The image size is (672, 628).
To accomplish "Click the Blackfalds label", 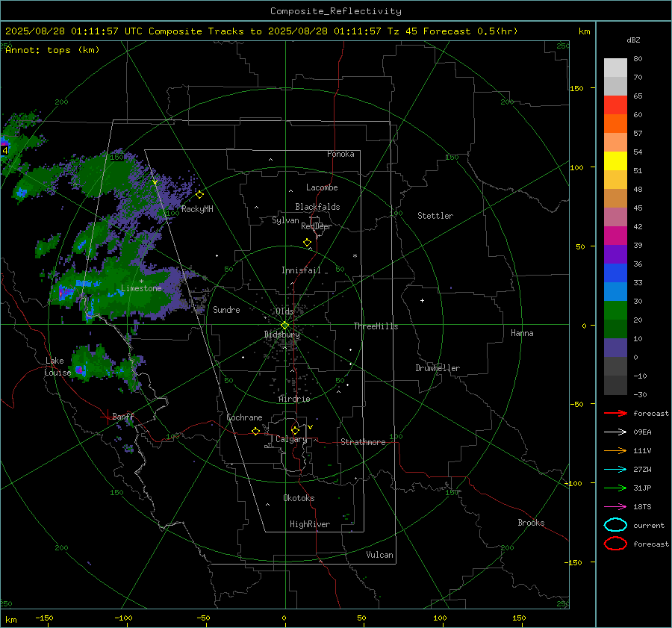I will [317, 207].
